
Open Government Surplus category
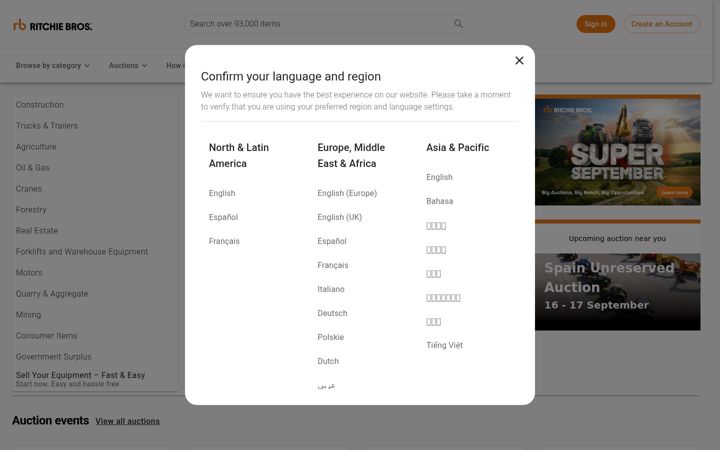(53, 357)
